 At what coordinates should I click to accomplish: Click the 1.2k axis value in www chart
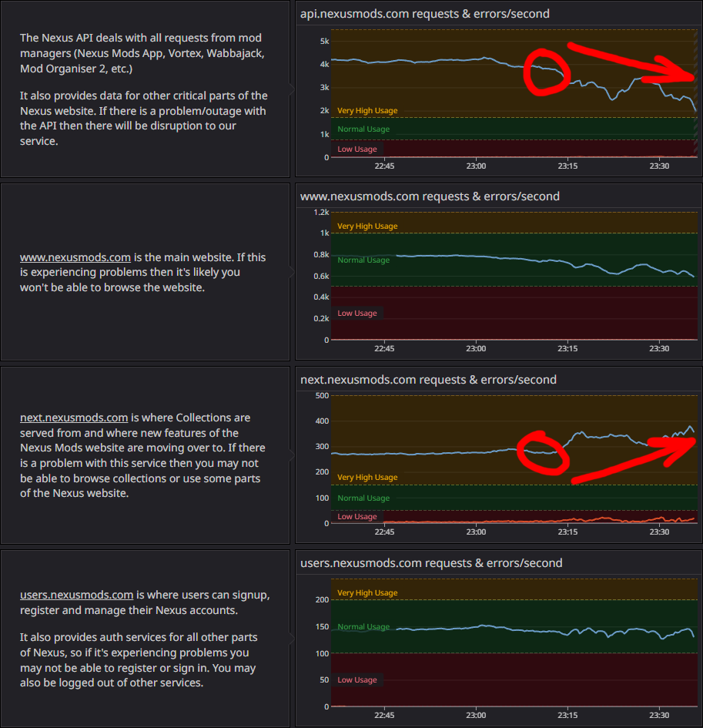(321, 212)
